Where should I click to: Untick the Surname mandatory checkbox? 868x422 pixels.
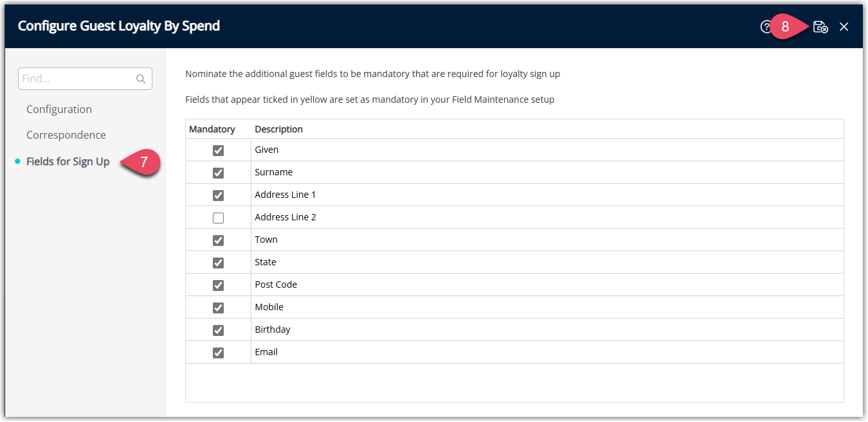coord(218,173)
